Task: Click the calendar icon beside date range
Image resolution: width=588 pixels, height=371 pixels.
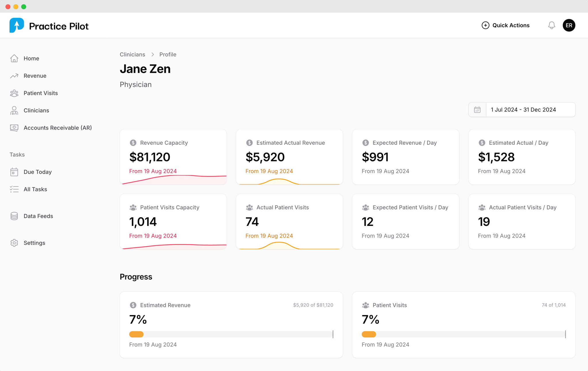Action: 477,110
